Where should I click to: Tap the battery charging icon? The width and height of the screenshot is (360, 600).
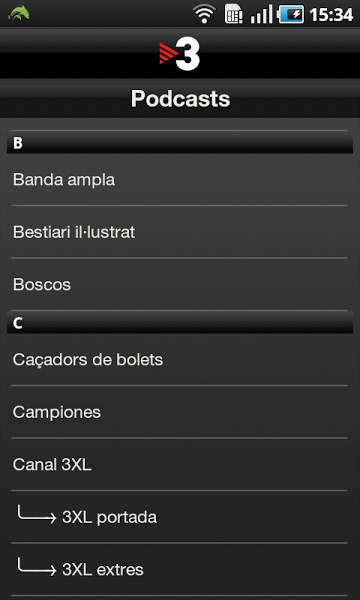[x=291, y=15]
